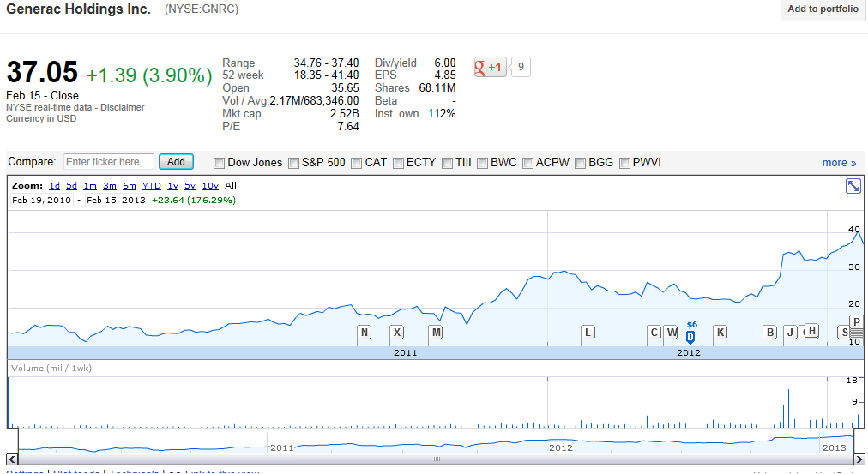This screenshot has width=868, height=474.
Task: Expand the chart to fullscreen with the arrows icon
Action: tap(853, 186)
